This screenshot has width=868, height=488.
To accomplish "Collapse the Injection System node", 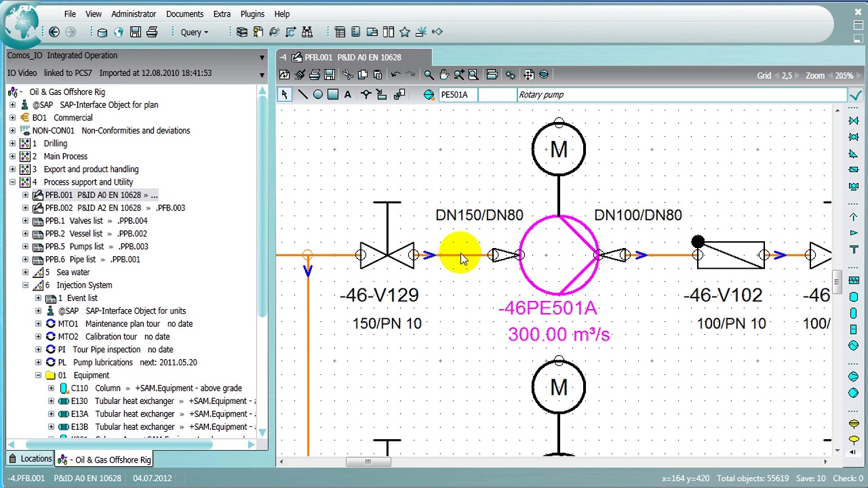I will (x=25, y=285).
